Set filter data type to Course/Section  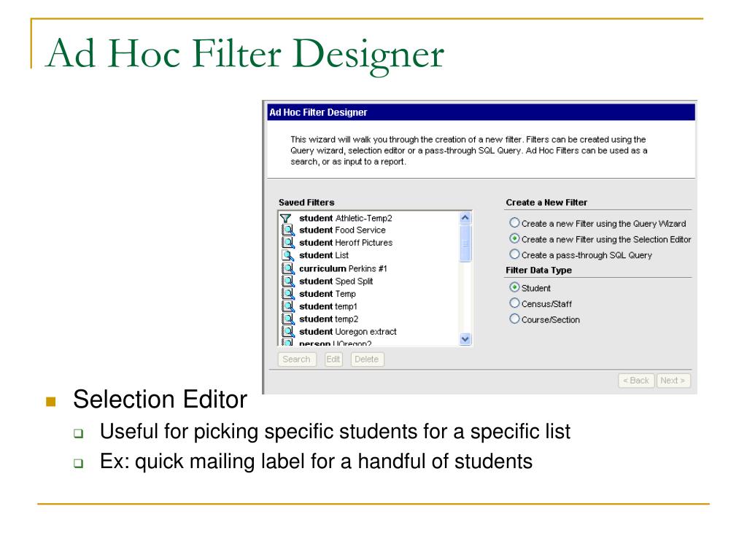click(514, 319)
